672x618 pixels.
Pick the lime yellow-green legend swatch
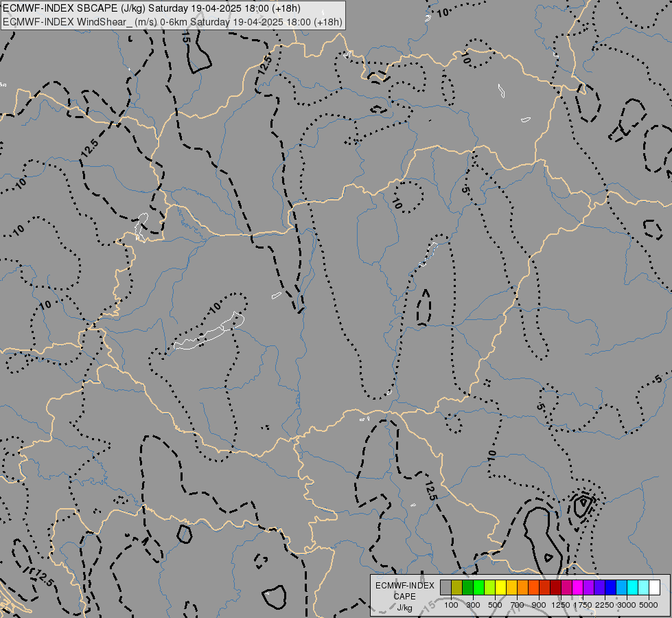click(490, 588)
